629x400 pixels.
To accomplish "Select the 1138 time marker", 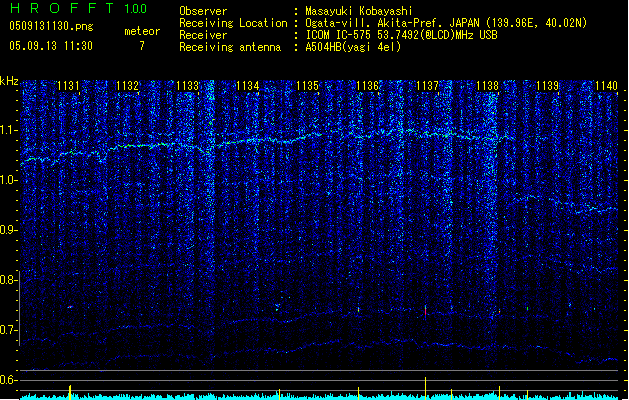I will (487, 87).
